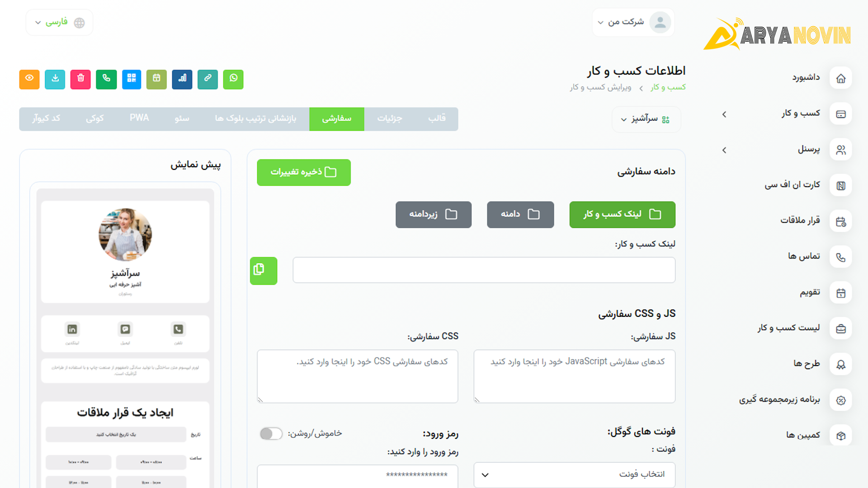Click the orange eye preview button
The height and width of the screenshot is (488, 868).
tap(29, 79)
